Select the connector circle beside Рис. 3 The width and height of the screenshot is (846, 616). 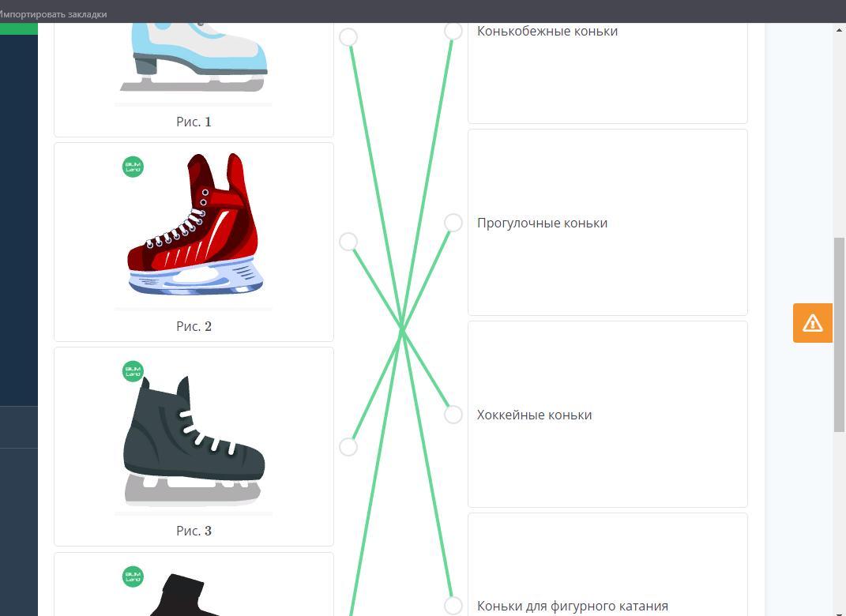(x=348, y=447)
